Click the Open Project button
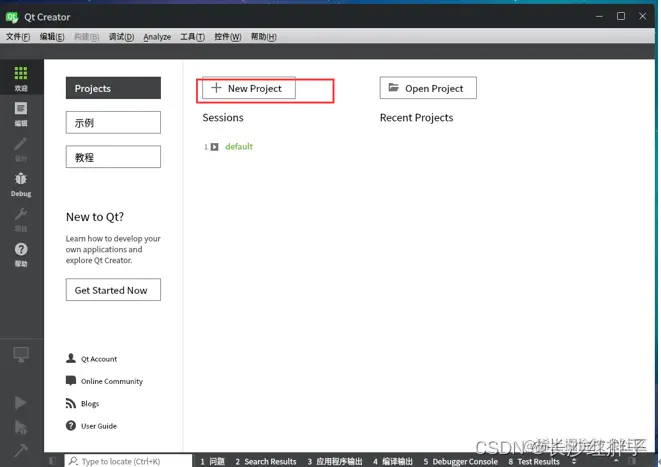The width and height of the screenshot is (661, 467). (x=428, y=88)
